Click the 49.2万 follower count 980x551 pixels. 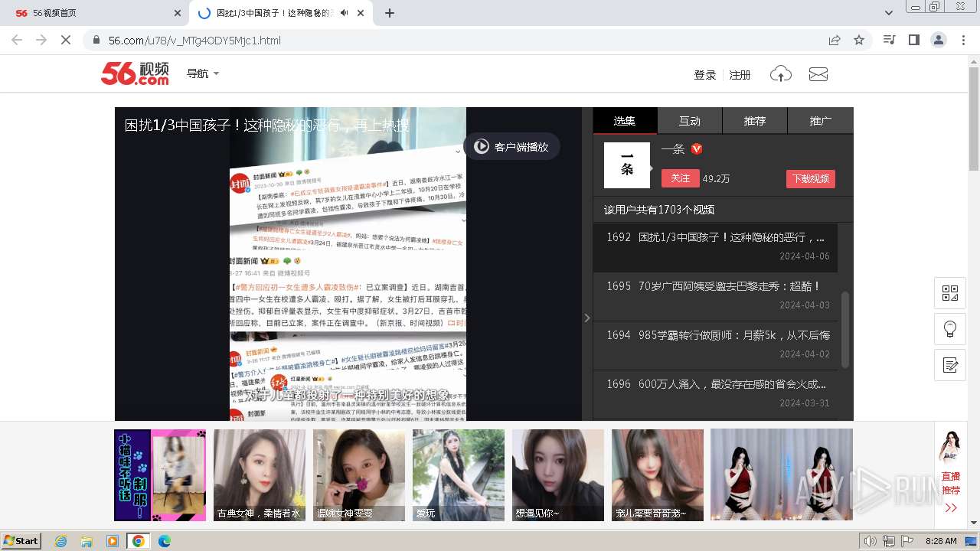click(716, 178)
